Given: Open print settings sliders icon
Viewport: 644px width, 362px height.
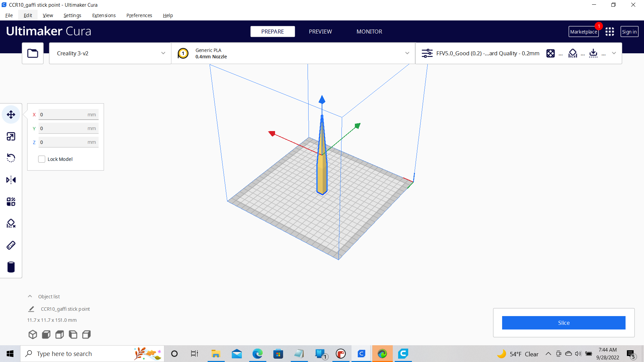Looking at the screenshot, I should (x=427, y=53).
